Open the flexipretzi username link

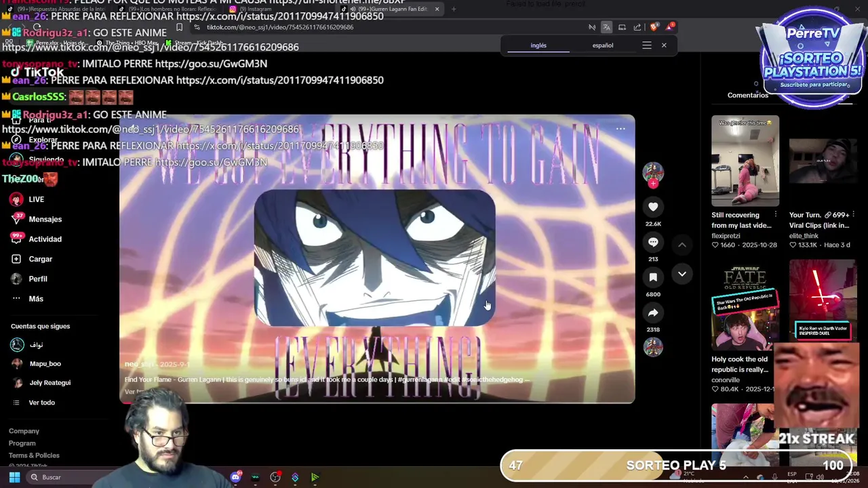pos(726,236)
